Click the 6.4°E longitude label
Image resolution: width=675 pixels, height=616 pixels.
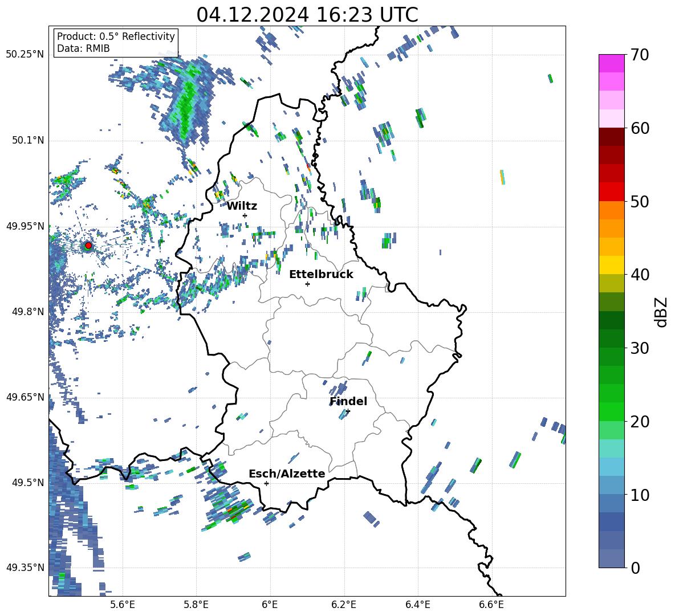click(x=417, y=605)
